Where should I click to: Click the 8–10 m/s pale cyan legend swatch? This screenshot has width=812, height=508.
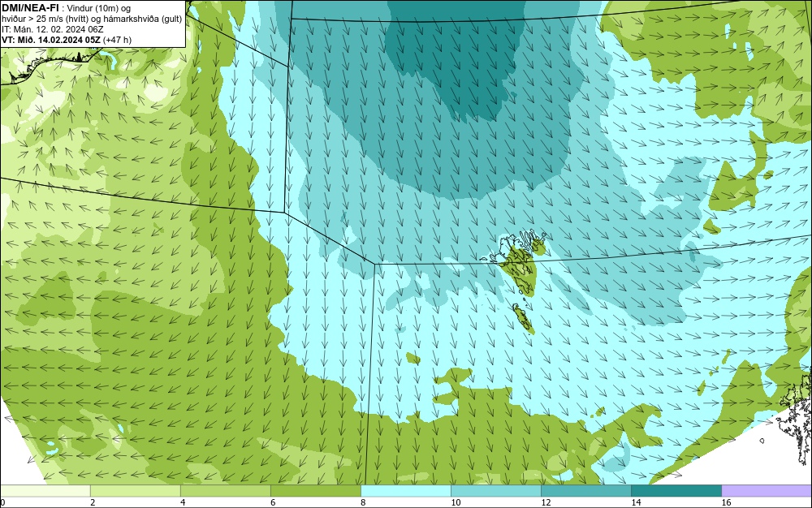tap(405, 491)
